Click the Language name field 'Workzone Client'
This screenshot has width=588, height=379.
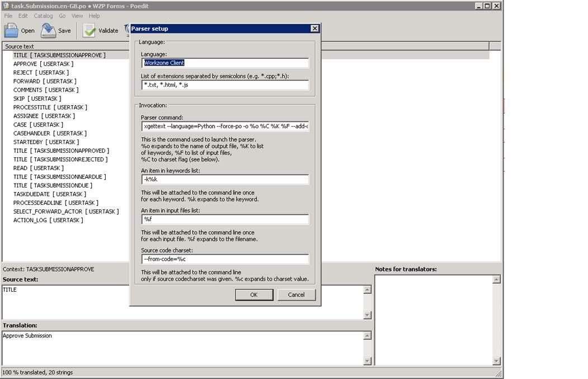click(225, 63)
